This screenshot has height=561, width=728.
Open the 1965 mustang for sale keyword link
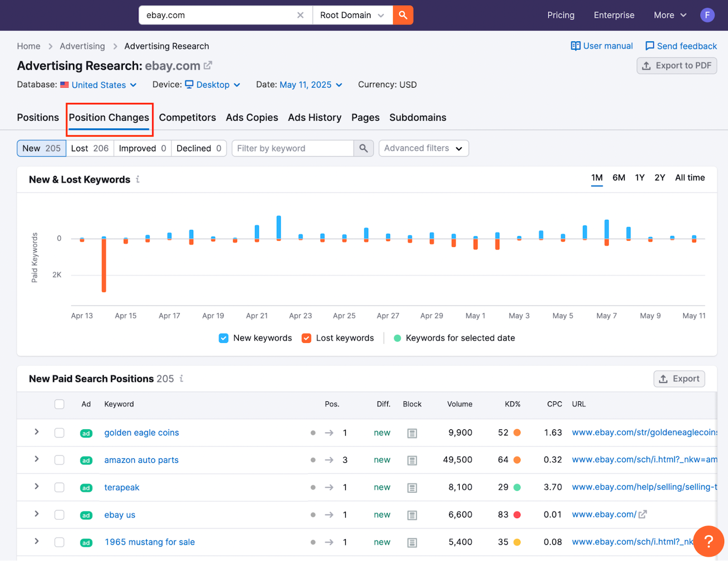click(x=150, y=542)
